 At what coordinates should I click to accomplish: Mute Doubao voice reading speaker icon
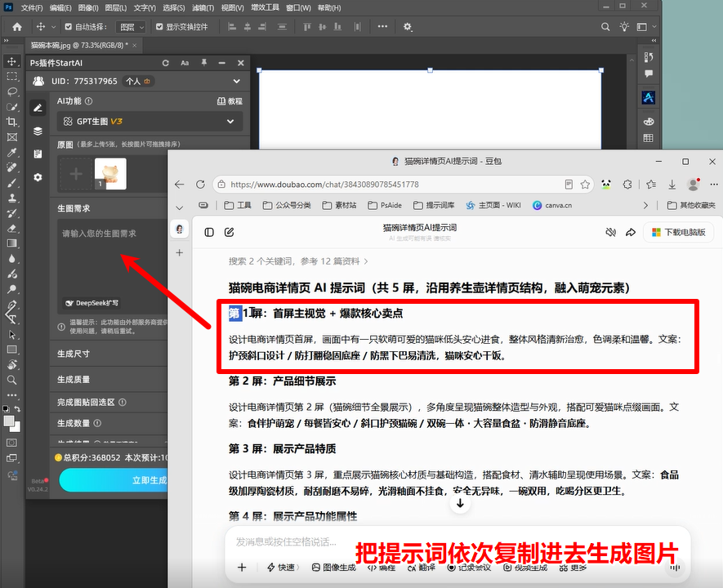pos(610,232)
